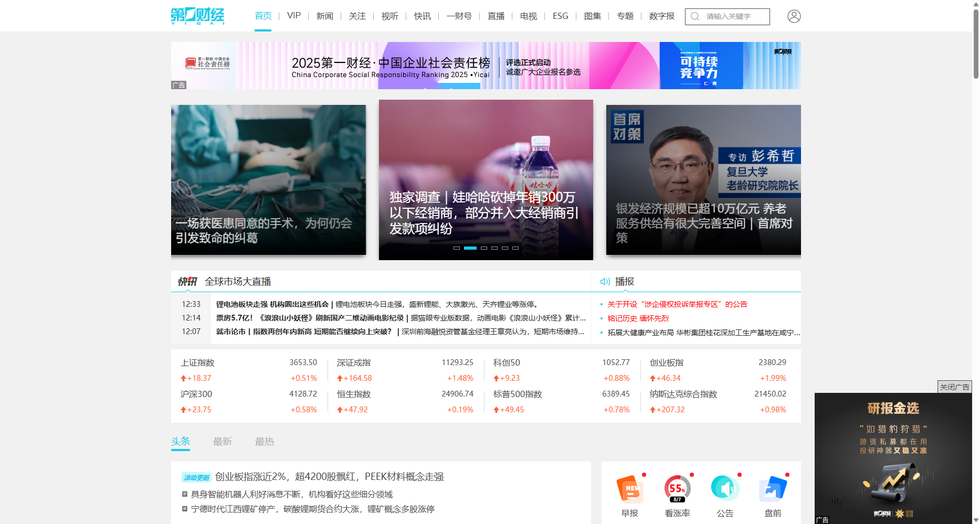
Task: Open the 数字报 navigation item
Action: coord(662,16)
